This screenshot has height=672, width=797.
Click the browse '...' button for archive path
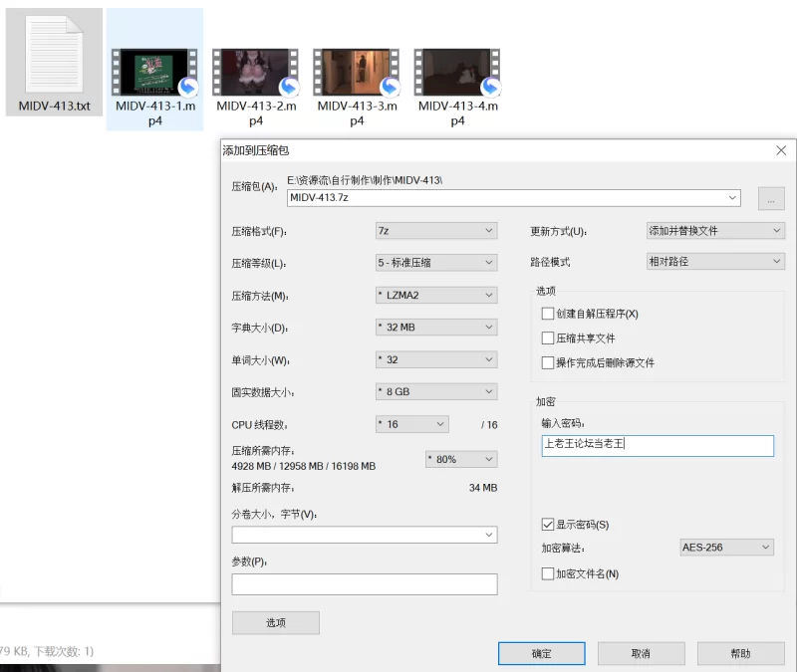click(771, 198)
